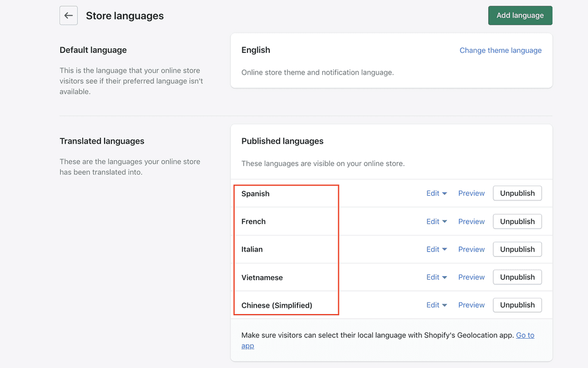588x368 pixels.
Task: Unpublish the French language
Action: (x=517, y=221)
